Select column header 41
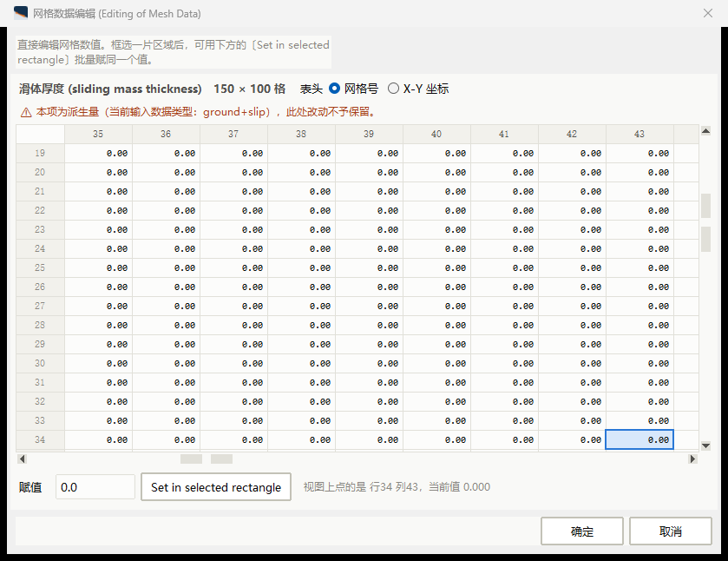 504,135
